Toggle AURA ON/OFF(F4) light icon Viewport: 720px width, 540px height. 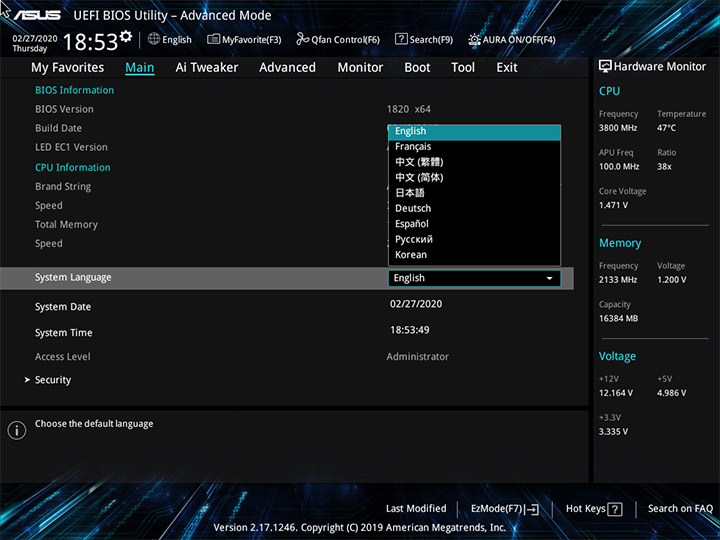pyautogui.click(x=474, y=39)
